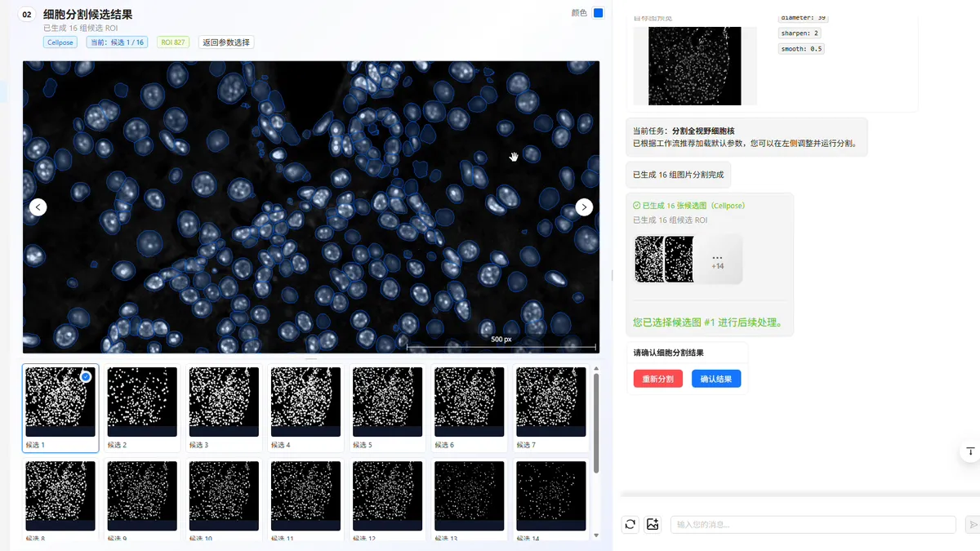
Task: Click the ROI 827 tag
Action: [173, 42]
